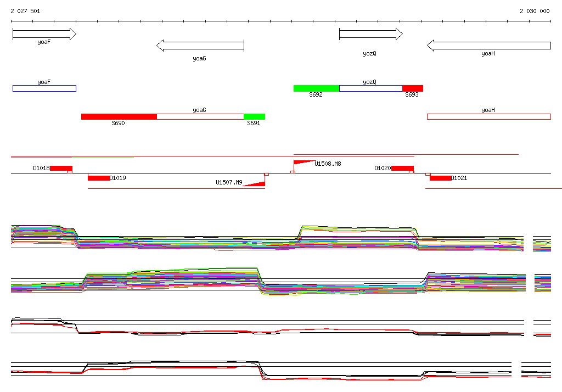The width and height of the screenshot is (562, 392).
Task: Click the yoaF gene arrow
Action: (x=44, y=34)
